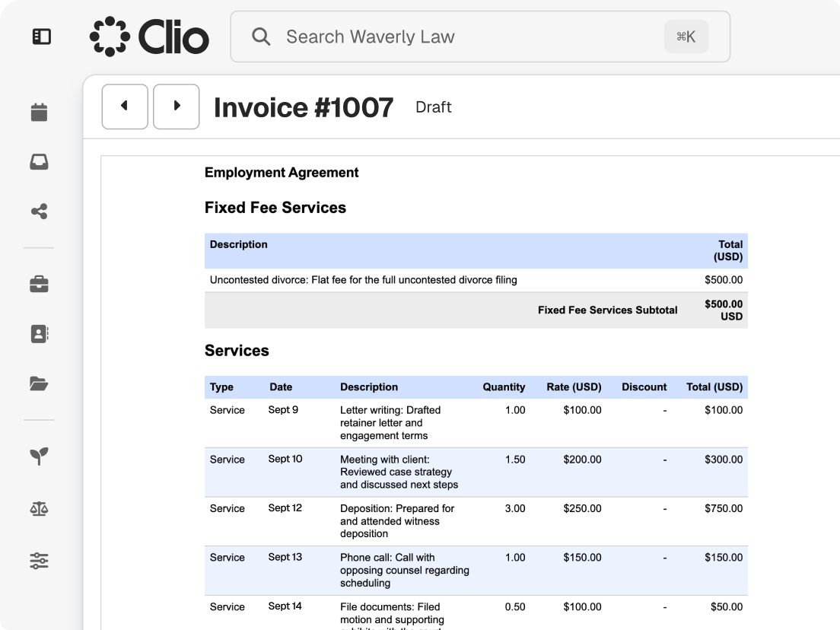Screen dimensions: 840x630
Task: Click the Phone call description cell
Action: (405, 570)
